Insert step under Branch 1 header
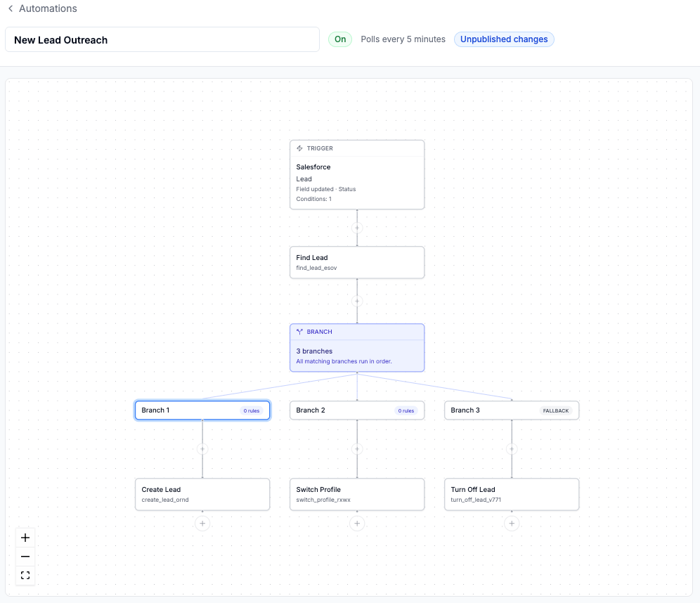This screenshot has height=603, width=700. [x=202, y=449]
